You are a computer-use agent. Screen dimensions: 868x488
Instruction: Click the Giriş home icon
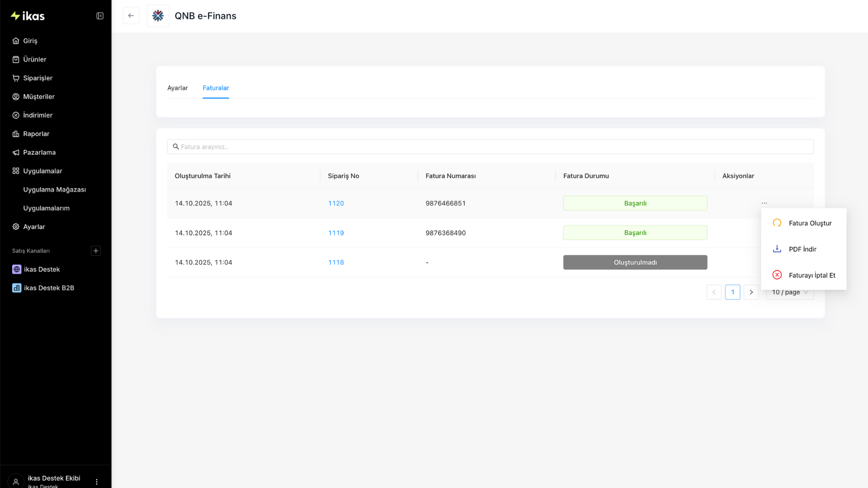16,41
